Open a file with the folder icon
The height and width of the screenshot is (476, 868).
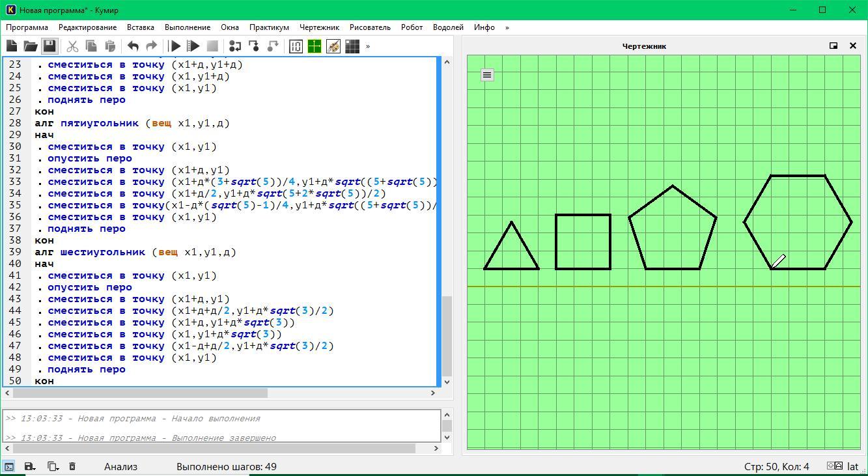click(x=31, y=46)
